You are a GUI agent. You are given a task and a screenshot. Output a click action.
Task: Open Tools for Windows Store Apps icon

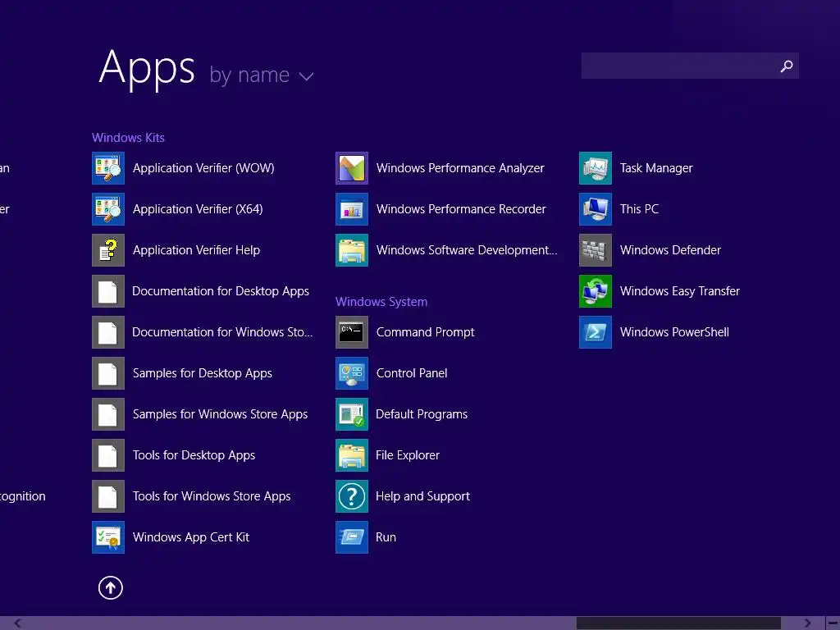pos(108,496)
